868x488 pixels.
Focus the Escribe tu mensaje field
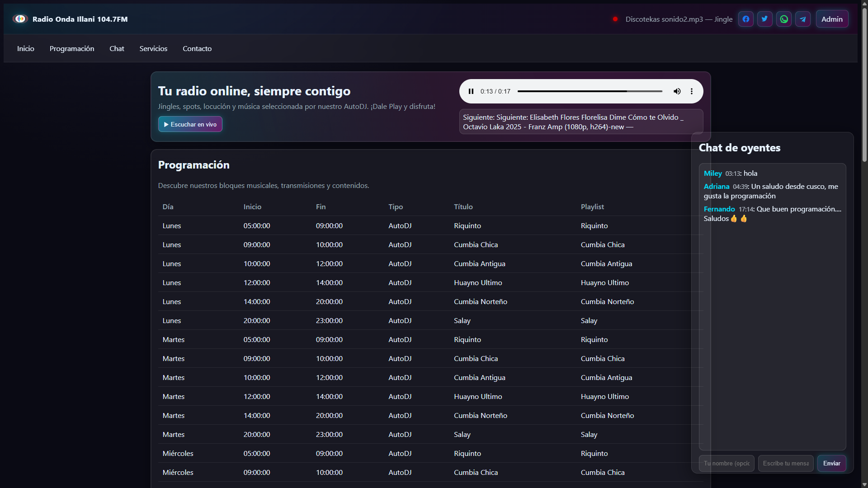pos(786,463)
